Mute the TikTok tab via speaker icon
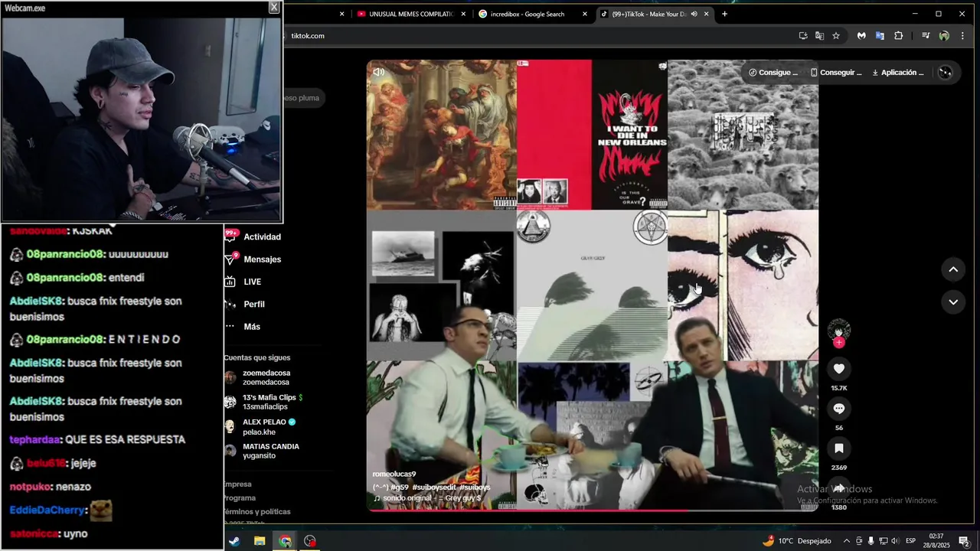 pos(694,14)
